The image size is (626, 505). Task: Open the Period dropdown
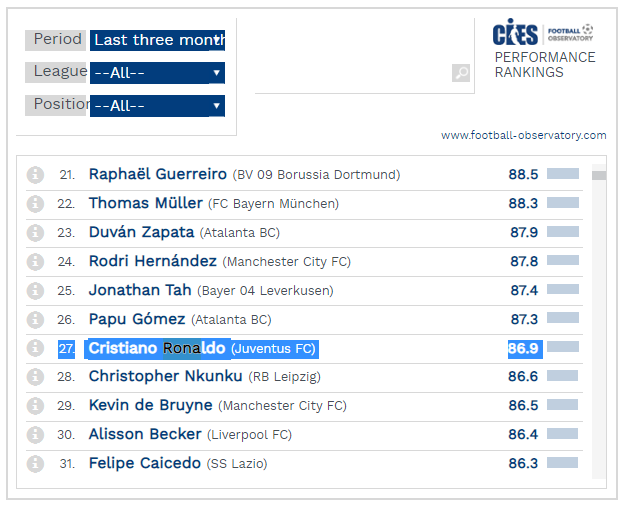[x=157, y=40]
